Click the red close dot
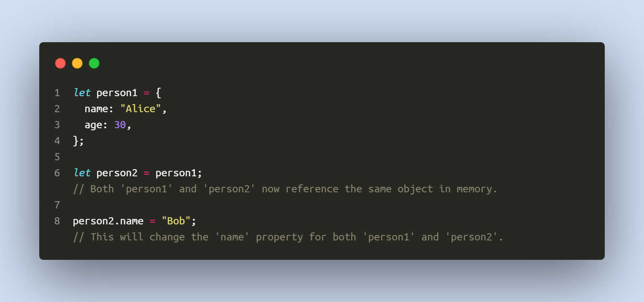Viewport: 644px width, 302px height. (60, 63)
